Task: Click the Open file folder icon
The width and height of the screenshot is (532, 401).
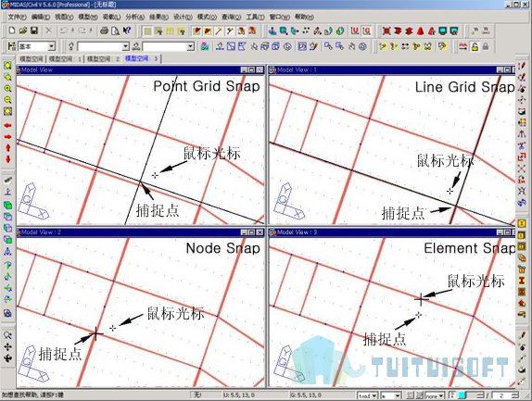Action: tap(23, 31)
